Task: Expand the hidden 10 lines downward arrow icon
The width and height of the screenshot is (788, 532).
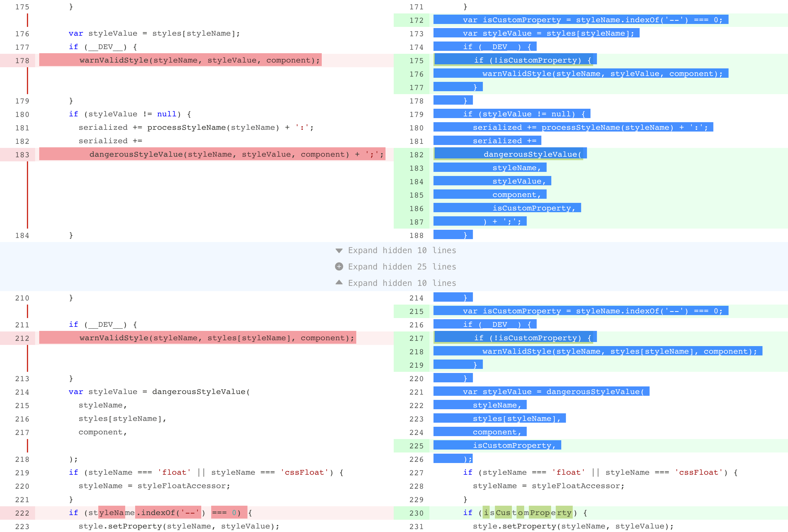Action: 339,251
